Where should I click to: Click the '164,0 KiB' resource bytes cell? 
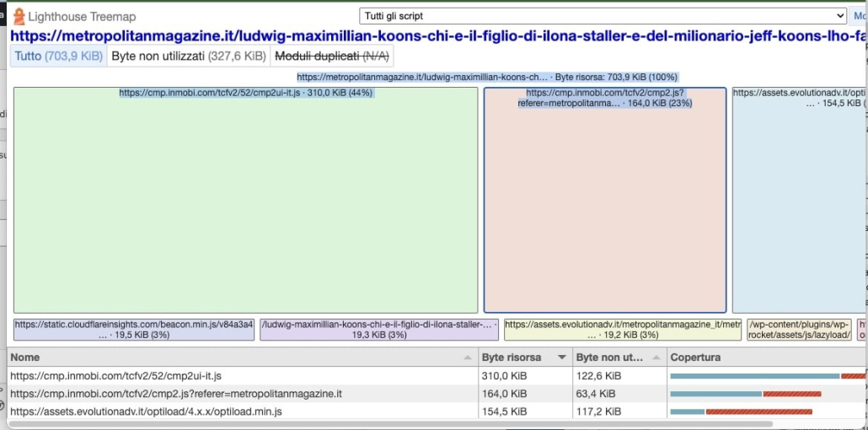pyautogui.click(x=525, y=394)
